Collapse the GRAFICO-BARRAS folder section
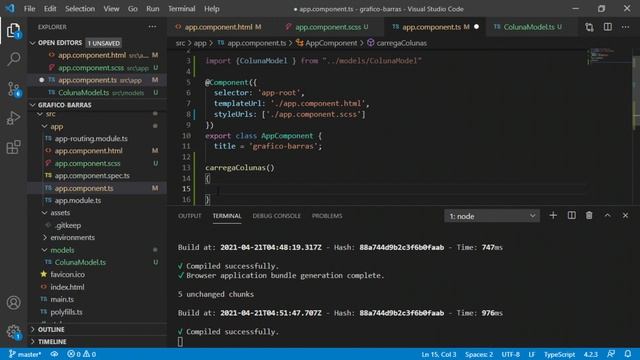 33,105
